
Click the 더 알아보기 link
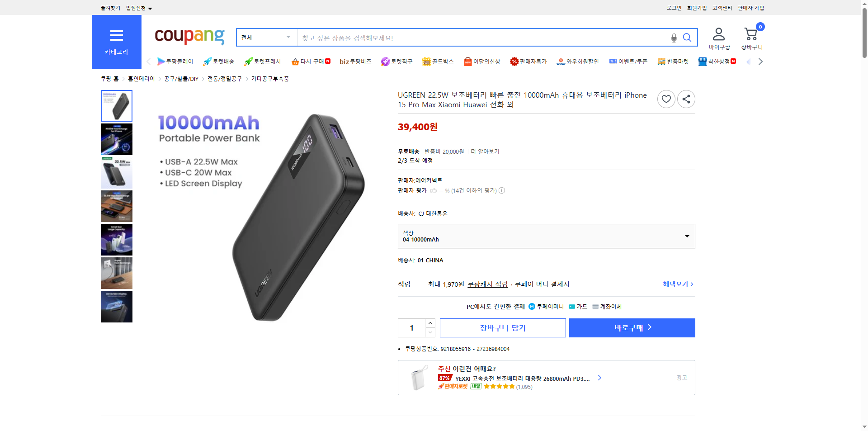(486, 152)
